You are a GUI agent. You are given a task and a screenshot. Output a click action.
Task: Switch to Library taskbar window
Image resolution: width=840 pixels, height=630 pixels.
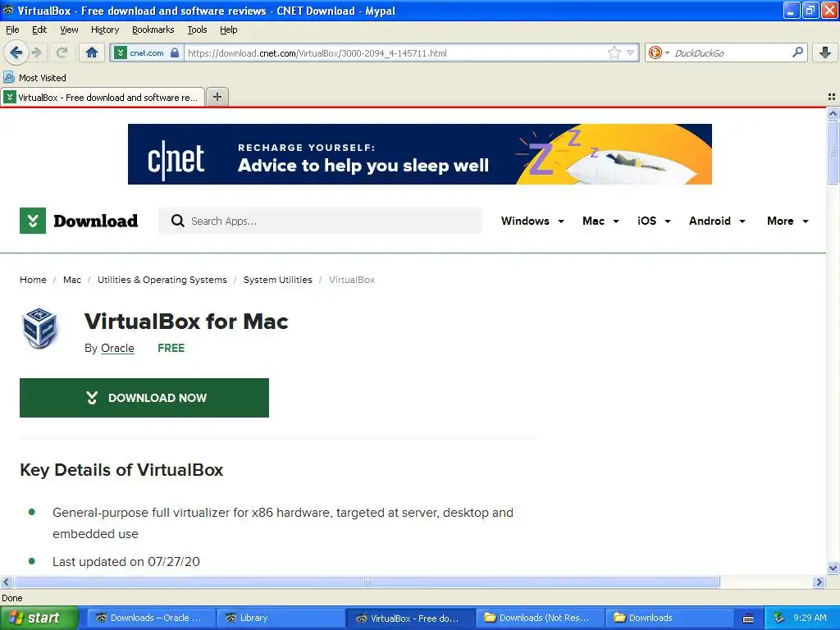281,618
